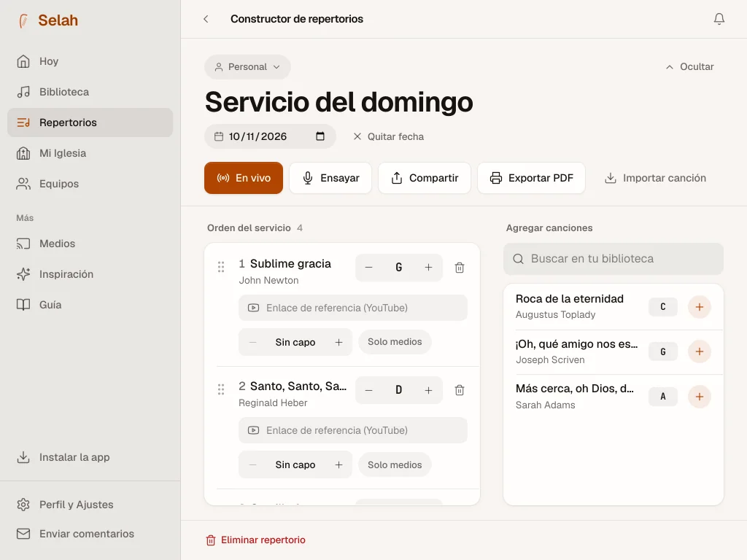Viewport: 747px width, 560px height.
Task: Click key value D of Santo, Santo
Action: (399, 391)
